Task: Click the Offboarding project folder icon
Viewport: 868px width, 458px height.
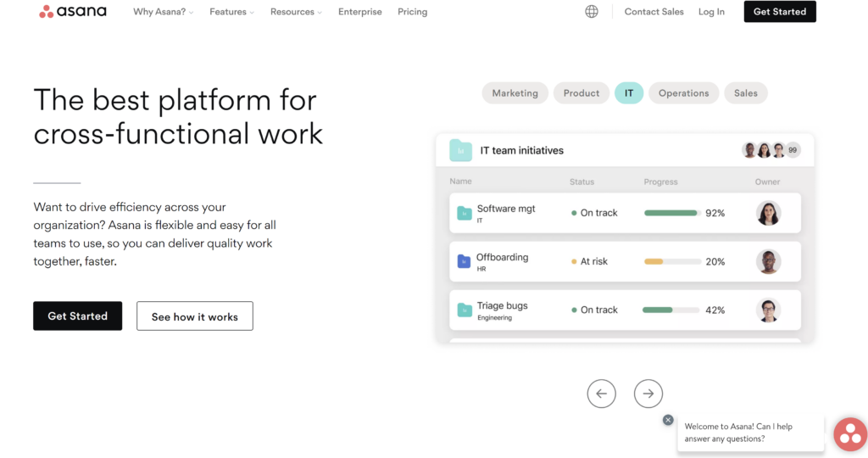Action: pyautogui.click(x=464, y=261)
